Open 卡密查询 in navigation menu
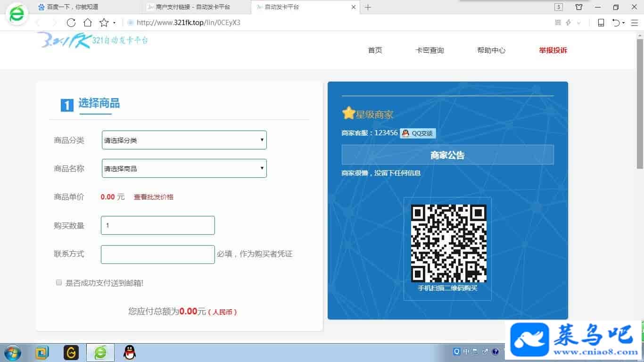This screenshot has width=644, height=362. click(x=429, y=50)
